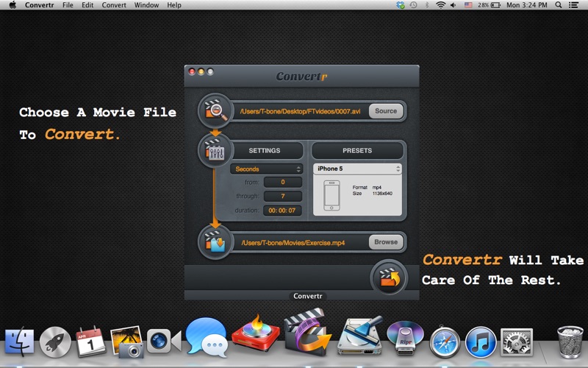Viewport: 588px width, 368px height.
Task: Click the Browse button
Action: [x=386, y=242]
